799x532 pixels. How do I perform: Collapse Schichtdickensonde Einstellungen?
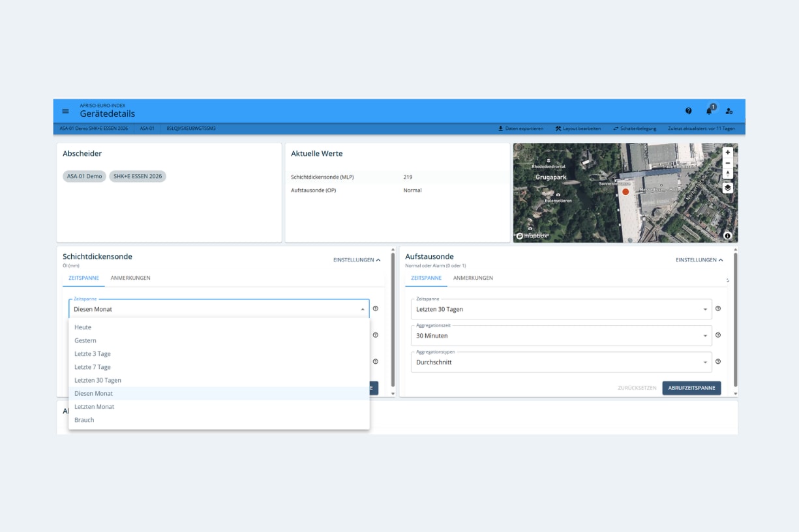[x=357, y=259]
